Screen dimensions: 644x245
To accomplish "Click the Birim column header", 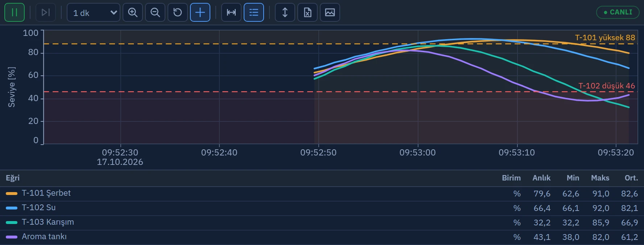I will pos(511,178).
